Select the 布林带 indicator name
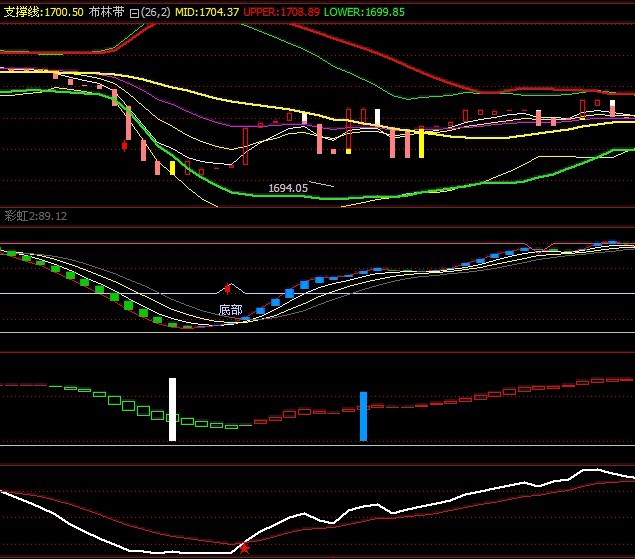 [107, 12]
